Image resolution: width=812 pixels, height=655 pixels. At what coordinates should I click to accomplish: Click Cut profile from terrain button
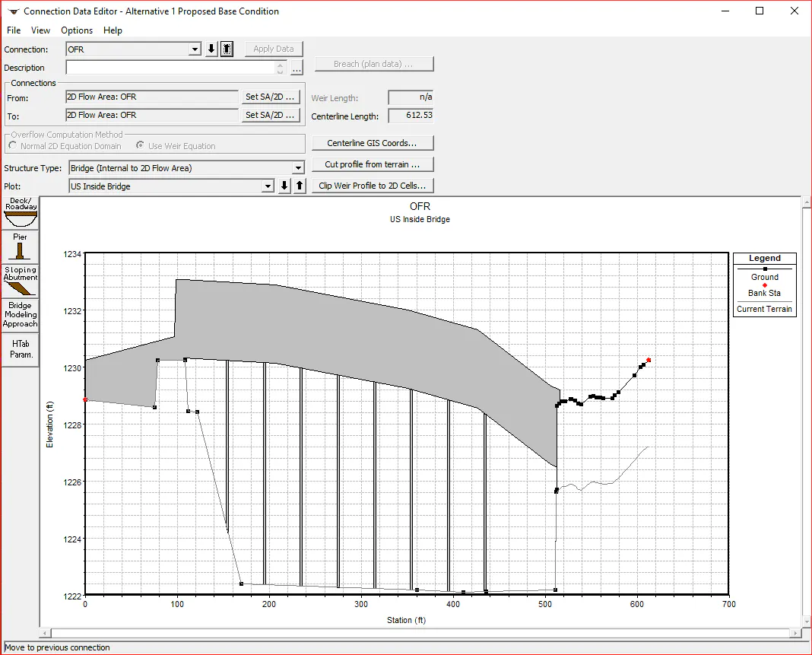tap(373, 164)
